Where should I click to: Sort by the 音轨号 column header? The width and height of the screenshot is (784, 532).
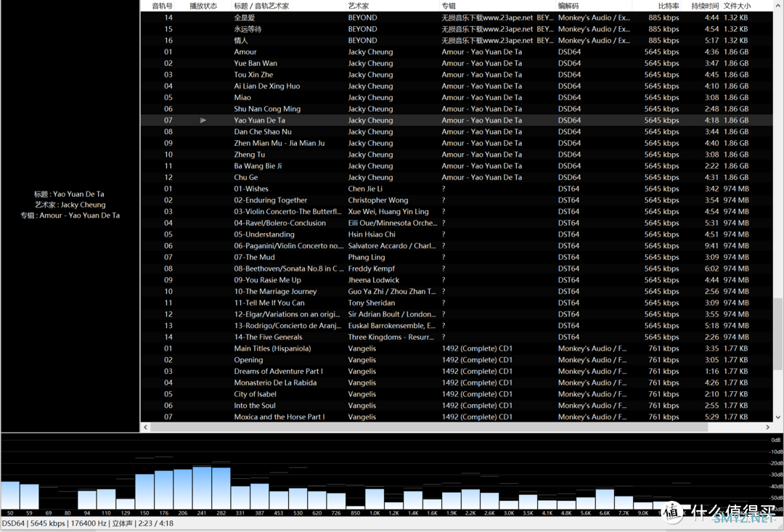click(162, 6)
